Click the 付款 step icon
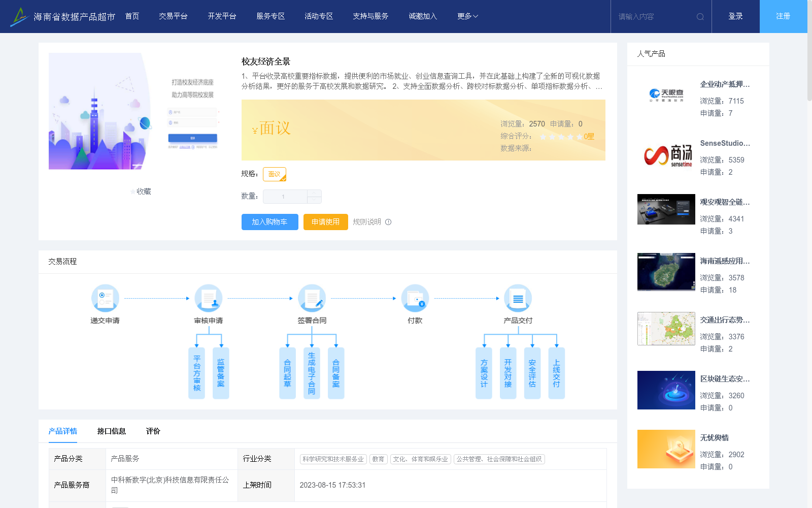The image size is (812, 508). click(x=415, y=298)
